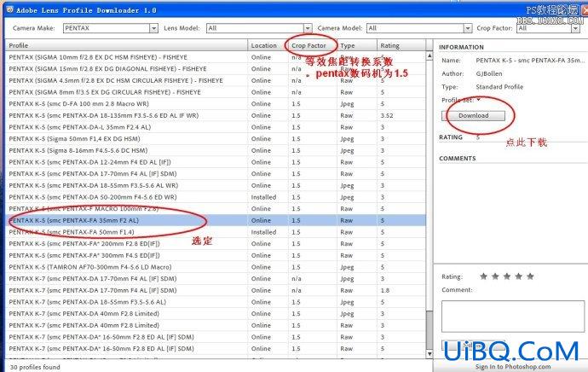
Task: Click the author name GJBollen
Action: 489,73
